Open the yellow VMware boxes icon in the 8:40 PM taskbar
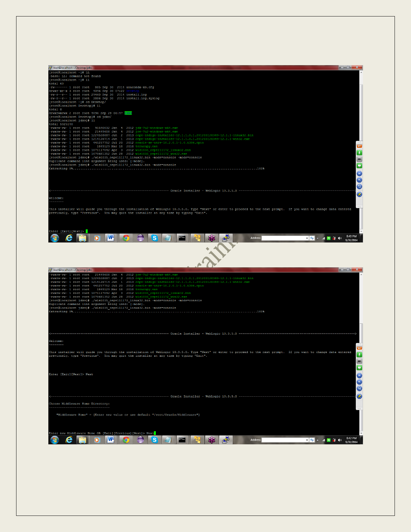Viewport: 411px width, 532px height. point(197,238)
